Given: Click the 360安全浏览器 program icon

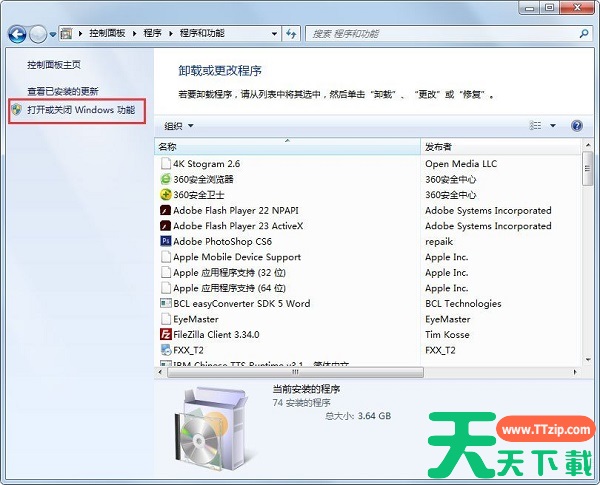Looking at the screenshot, I should pos(165,179).
